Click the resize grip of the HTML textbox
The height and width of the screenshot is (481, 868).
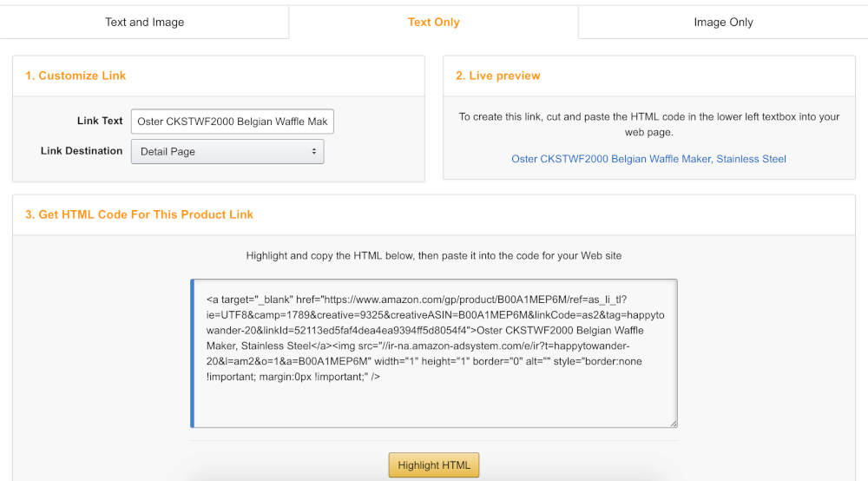674,424
